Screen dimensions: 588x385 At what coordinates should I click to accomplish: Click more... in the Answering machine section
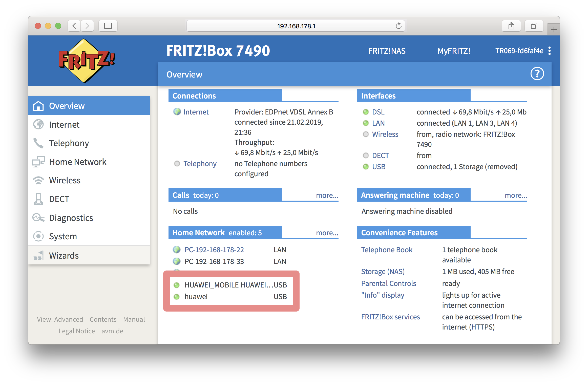click(516, 195)
